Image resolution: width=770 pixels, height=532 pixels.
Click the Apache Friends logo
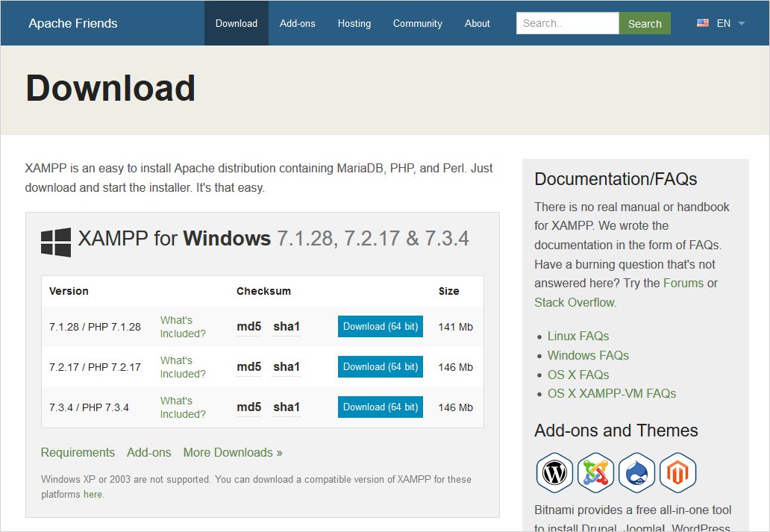coord(72,23)
